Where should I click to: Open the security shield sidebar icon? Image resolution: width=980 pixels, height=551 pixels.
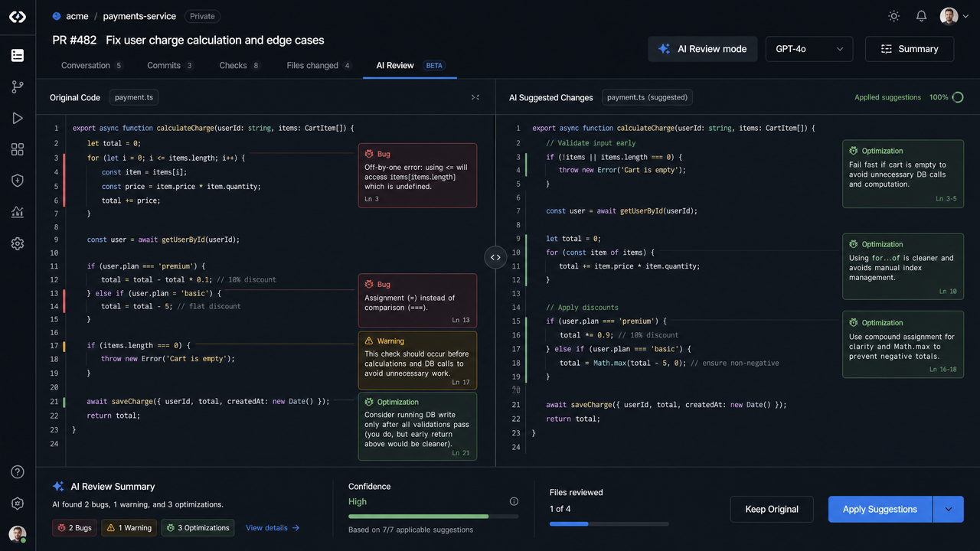[18, 181]
